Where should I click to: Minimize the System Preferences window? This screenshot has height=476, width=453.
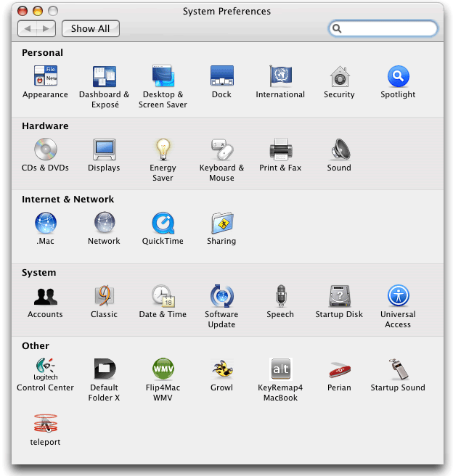point(38,11)
